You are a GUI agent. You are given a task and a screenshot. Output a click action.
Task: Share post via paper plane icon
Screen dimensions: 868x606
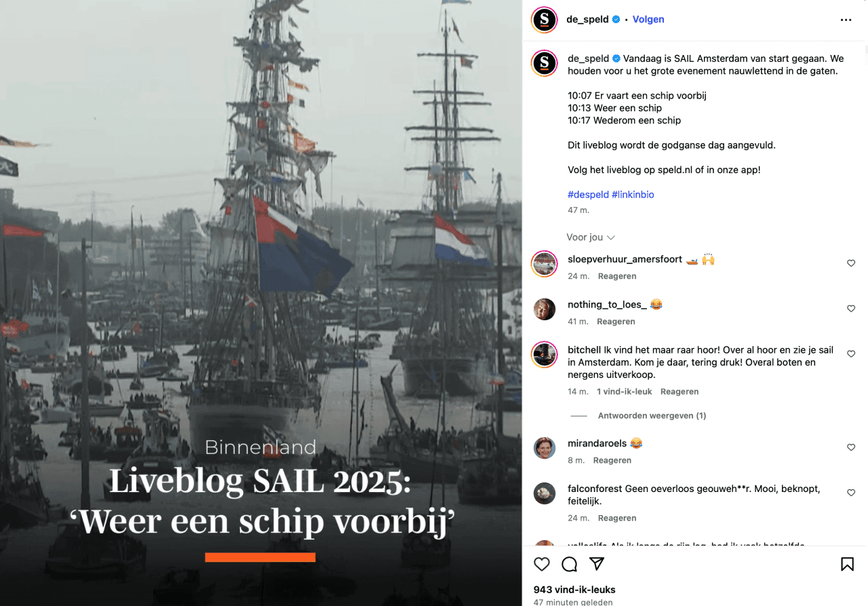click(597, 564)
